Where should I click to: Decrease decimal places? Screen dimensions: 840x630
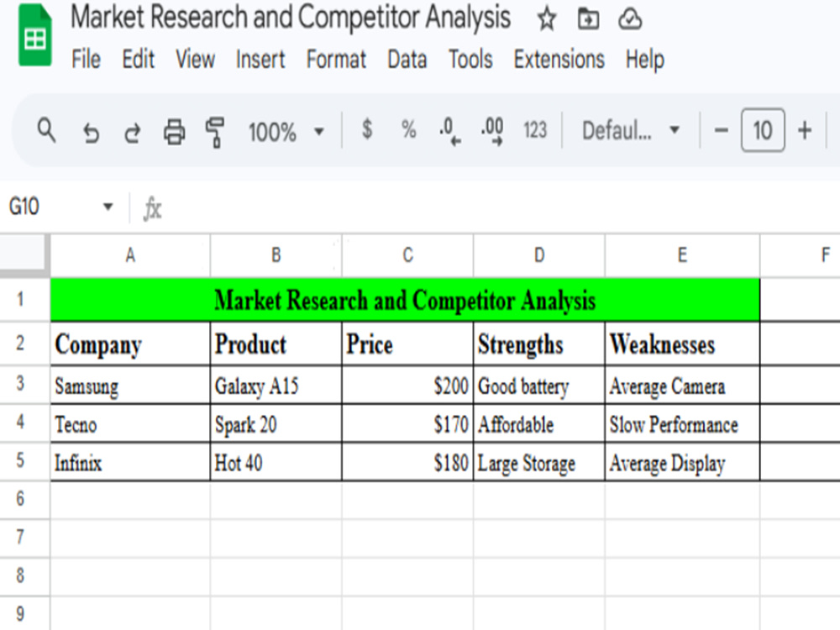coord(449,131)
